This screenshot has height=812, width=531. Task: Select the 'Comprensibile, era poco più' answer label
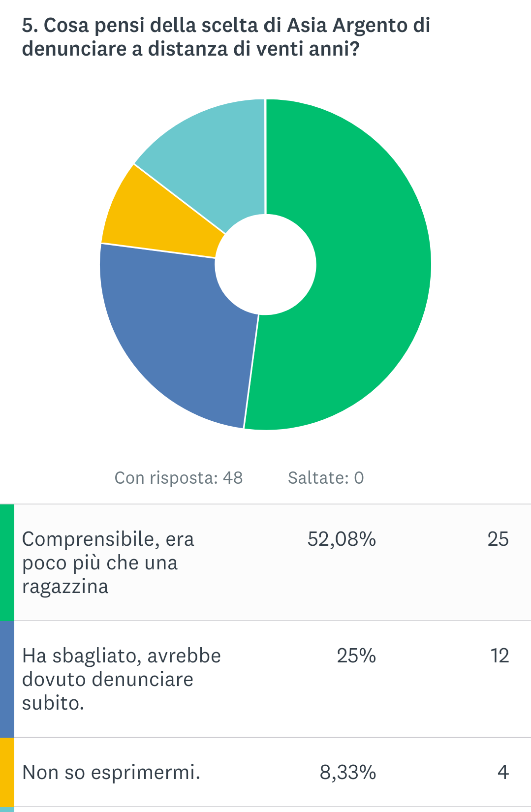pos(108,562)
